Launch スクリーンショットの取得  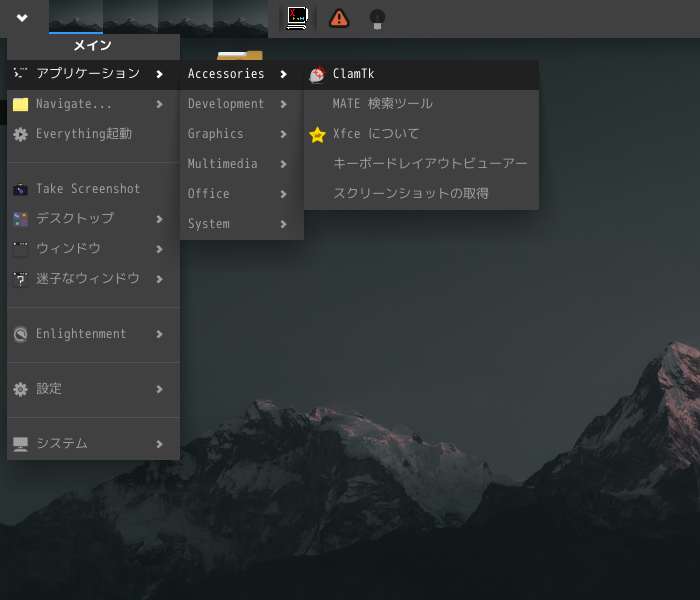click(x=421, y=194)
